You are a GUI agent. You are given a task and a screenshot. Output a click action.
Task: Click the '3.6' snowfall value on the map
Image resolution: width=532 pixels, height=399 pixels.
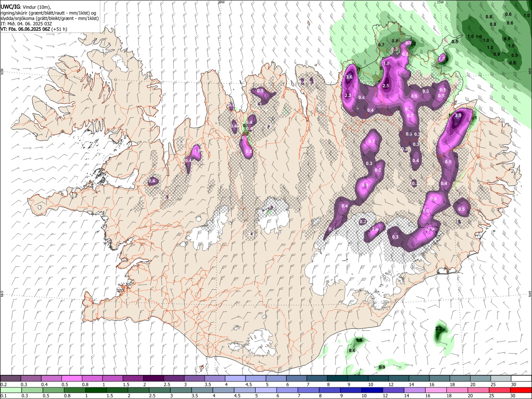point(349,77)
